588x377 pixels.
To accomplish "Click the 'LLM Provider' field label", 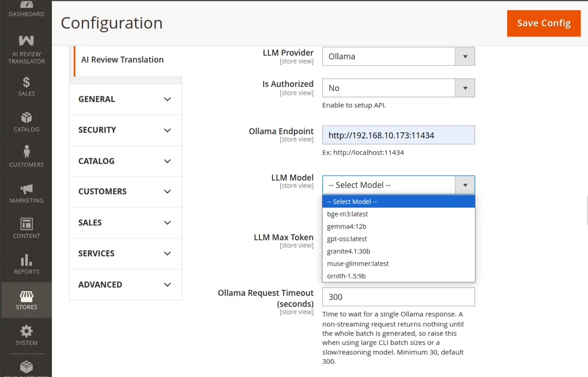I will pyautogui.click(x=288, y=53).
